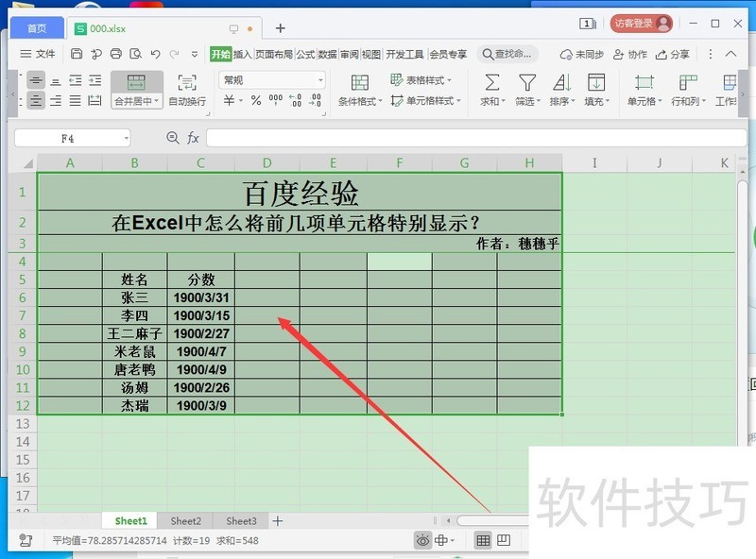Viewport: 756px width, 559px height.
Task: Toggle eye protection mode icon in status bar
Action: coord(422,541)
